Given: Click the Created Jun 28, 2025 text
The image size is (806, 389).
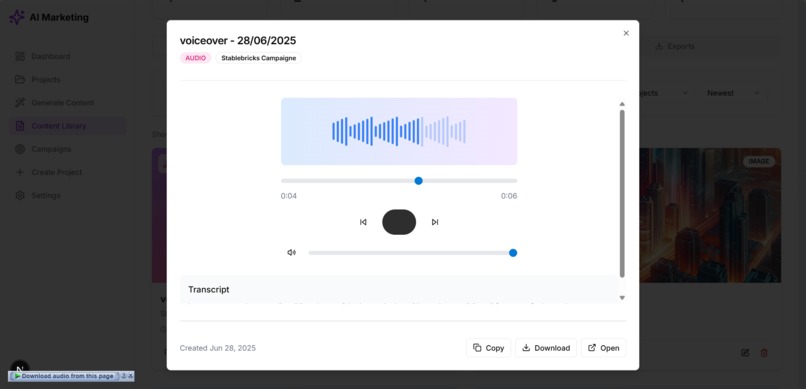Looking at the screenshot, I should click(x=217, y=348).
